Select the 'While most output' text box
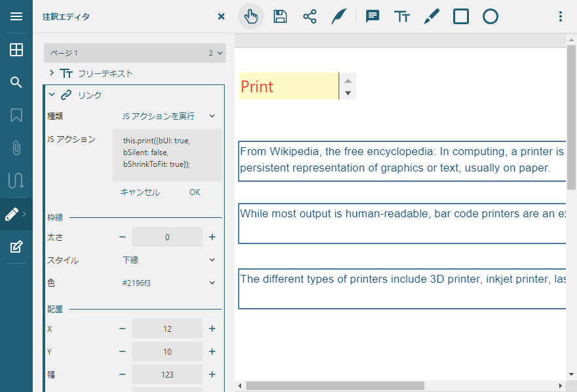The image size is (577, 392). (402, 223)
